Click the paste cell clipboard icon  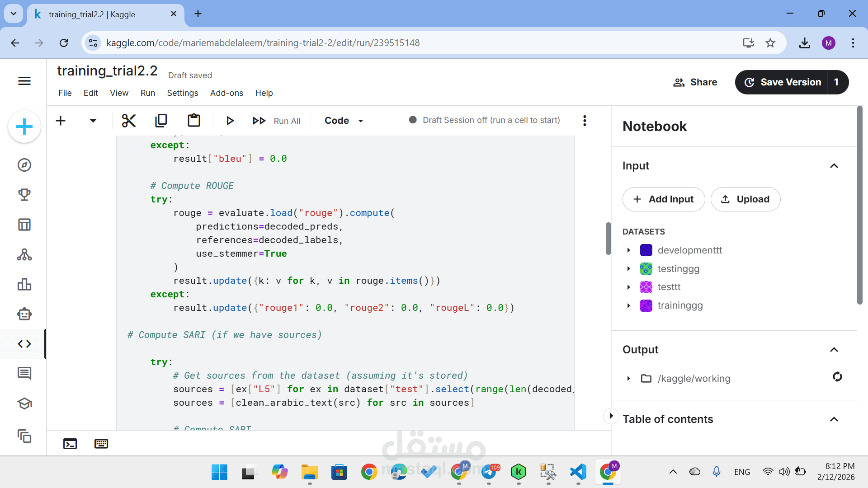click(x=194, y=121)
